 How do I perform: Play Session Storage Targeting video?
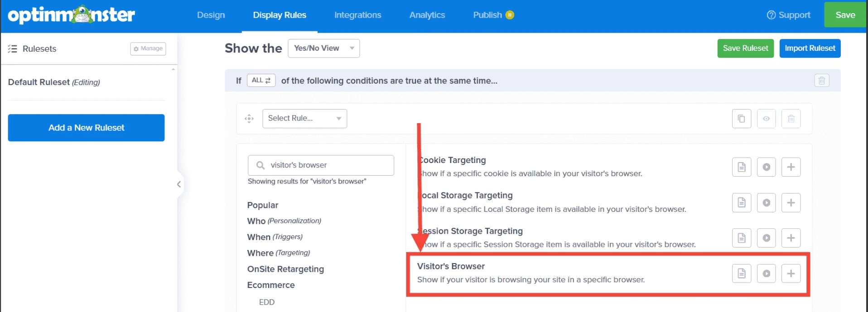(x=766, y=238)
